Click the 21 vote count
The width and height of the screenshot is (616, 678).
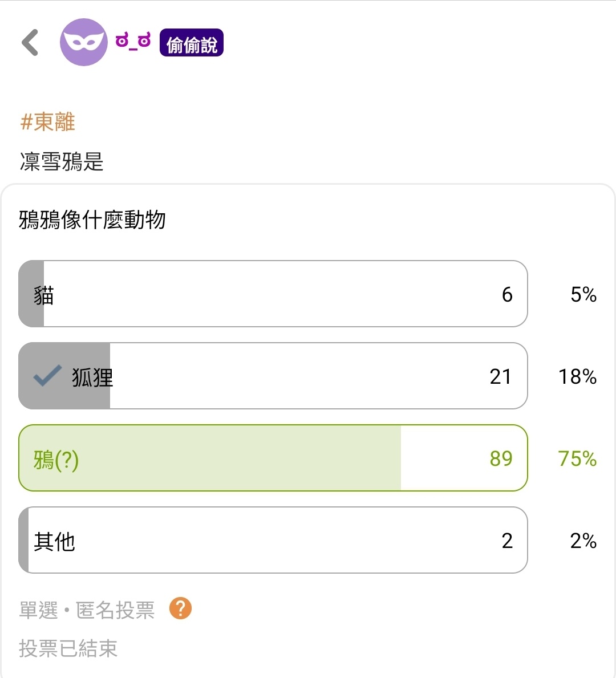[500, 376]
